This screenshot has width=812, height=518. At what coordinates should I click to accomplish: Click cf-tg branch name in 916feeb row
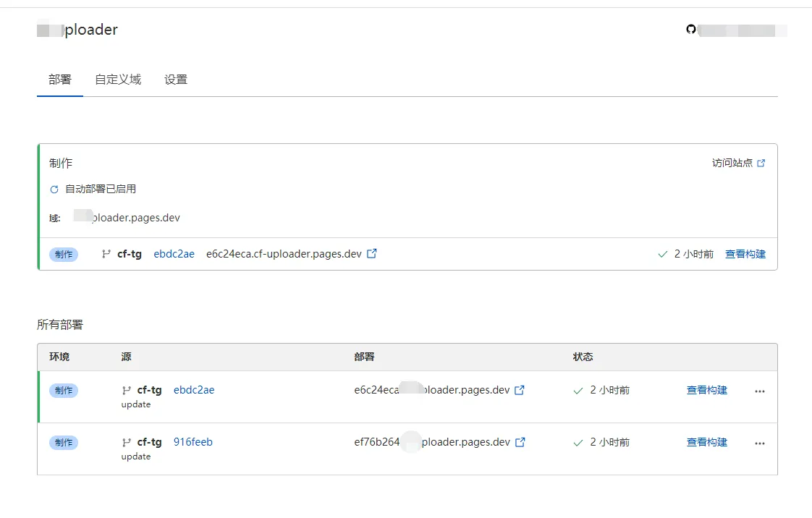pyautogui.click(x=150, y=443)
